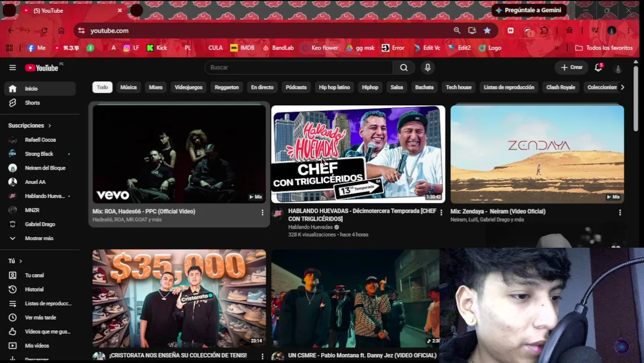Show more filter chips with right arrow
This screenshot has height=363, width=644.
(622, 87)
